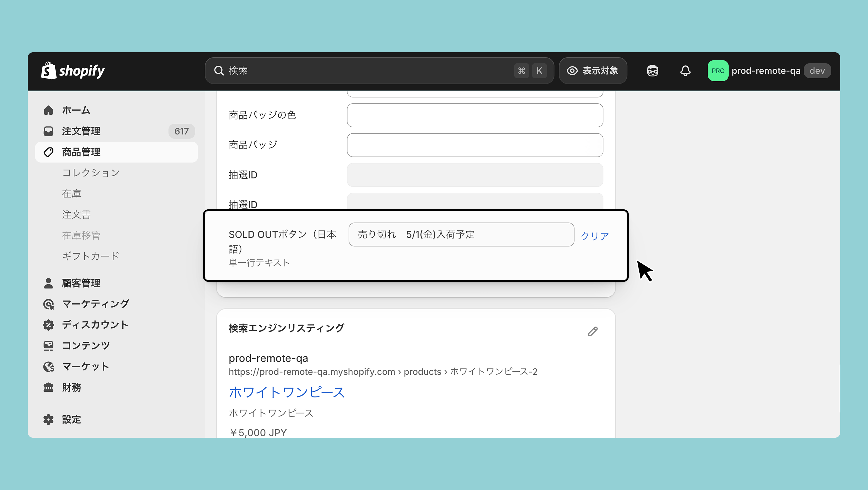This screenshot has width=868, height=490.
Task: Open the 在庫 submenu item
Action: click(x=71, y=193)
